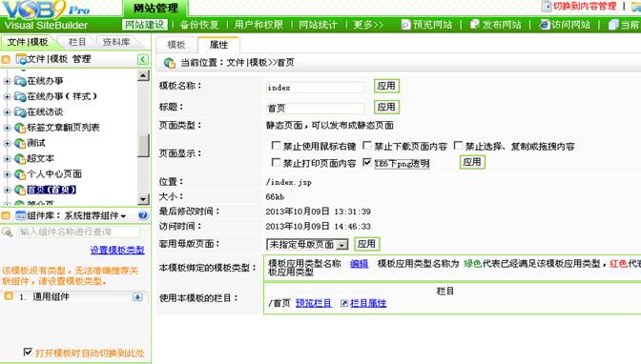This screenshot has width=641, height=364.
Task: Click the 栏目属性 link
Action: coord(368,303)
